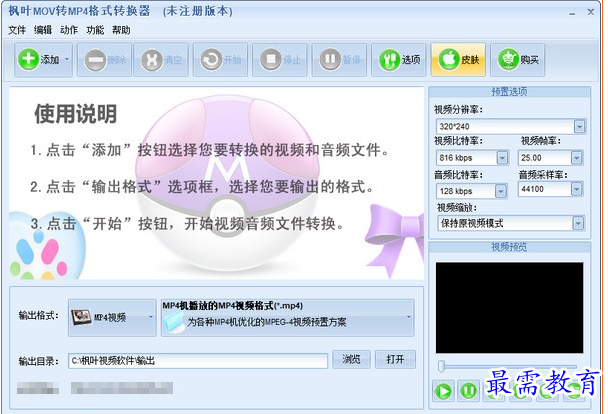Click the black video preview area
The width and height of the screenshot is (608, 414).
point(509,308)
